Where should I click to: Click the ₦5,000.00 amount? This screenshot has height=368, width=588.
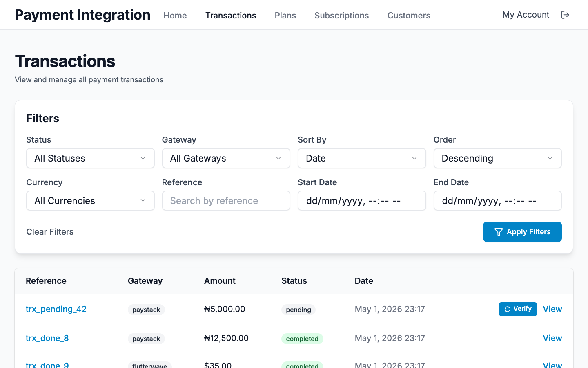225,309
